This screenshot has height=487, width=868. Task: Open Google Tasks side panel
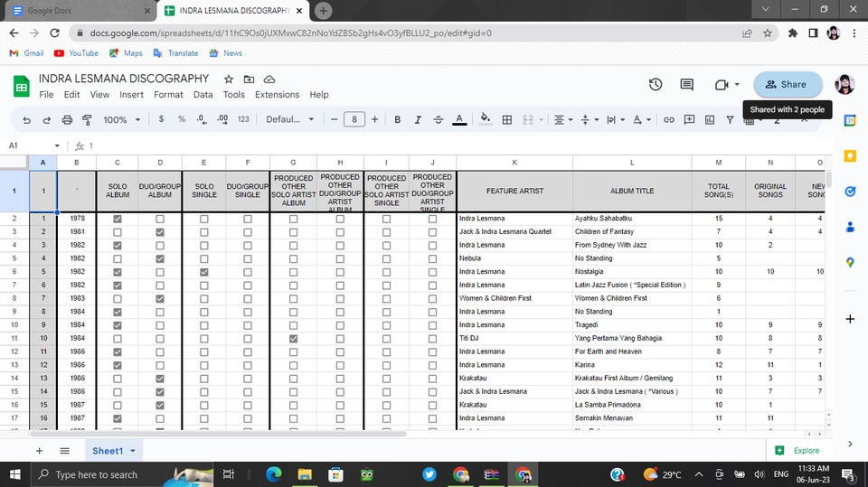click(850, 192)
